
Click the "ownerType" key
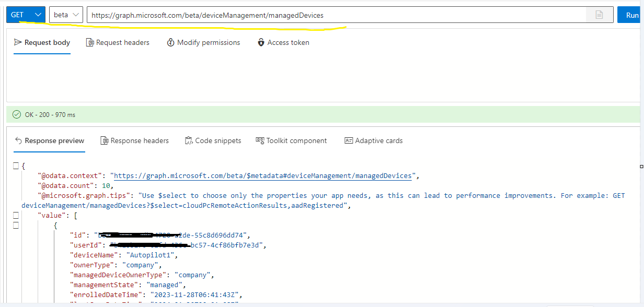tap(92, 265)
